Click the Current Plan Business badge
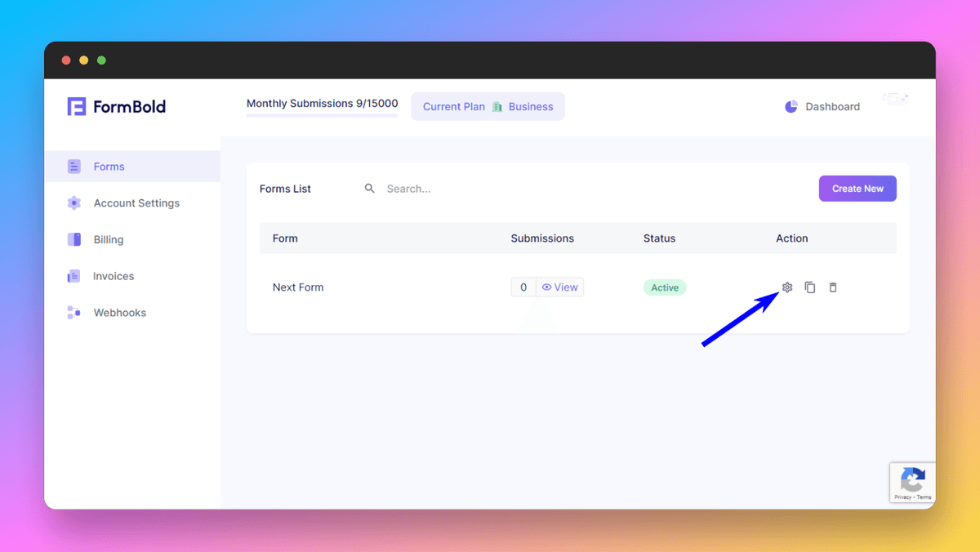The image size is (980, 552). pyautogui.click(x=488, y=107)
